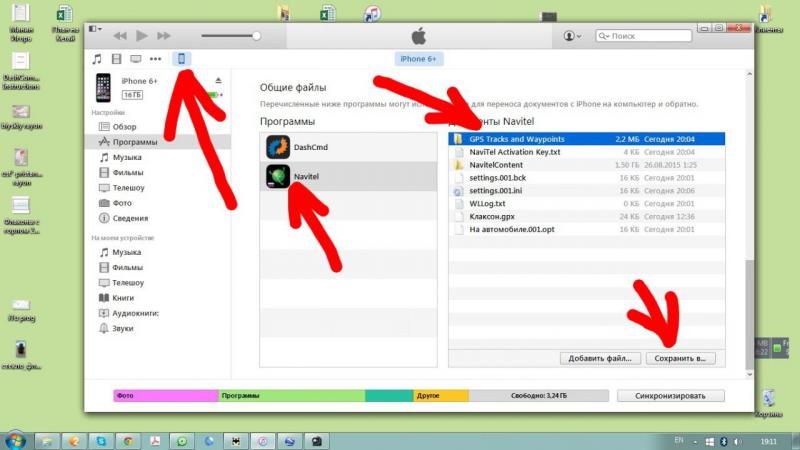Adjust the volume slider knob

[x=256, y=36]
